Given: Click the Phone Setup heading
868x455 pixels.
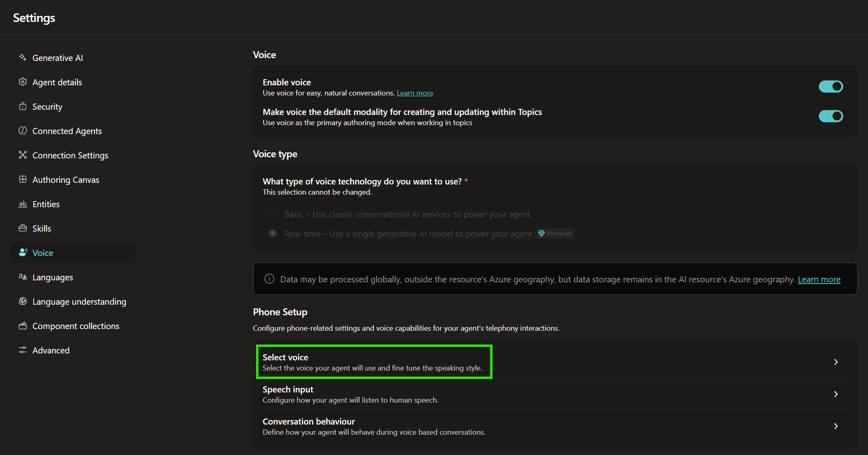Looking at the screenshot, I should click(x=280, y=312).
